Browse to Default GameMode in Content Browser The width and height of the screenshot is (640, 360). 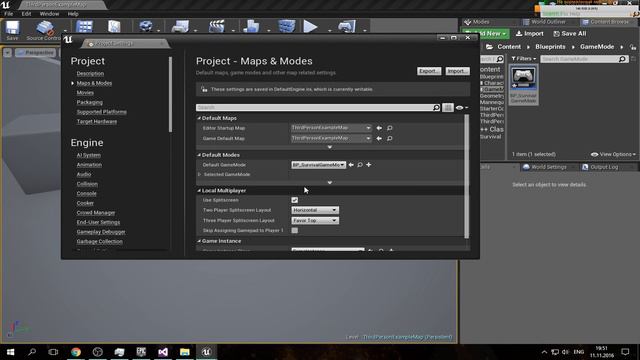(360, 165)
